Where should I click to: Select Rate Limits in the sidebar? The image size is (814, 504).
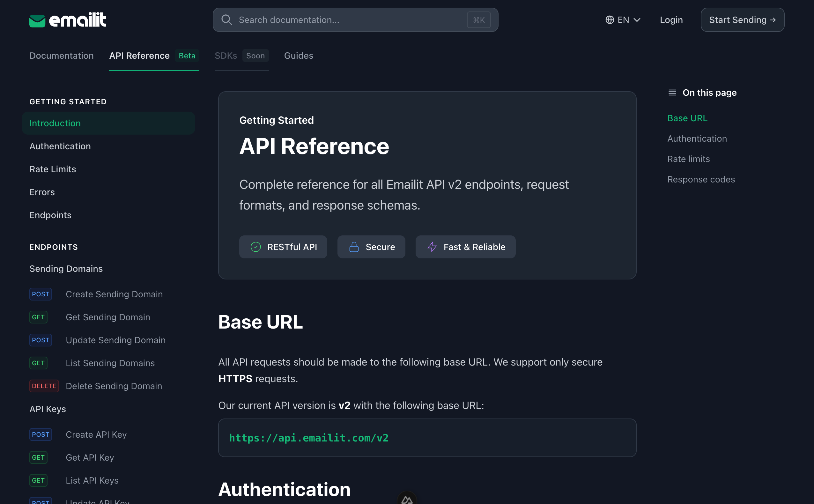pos(52,169)
